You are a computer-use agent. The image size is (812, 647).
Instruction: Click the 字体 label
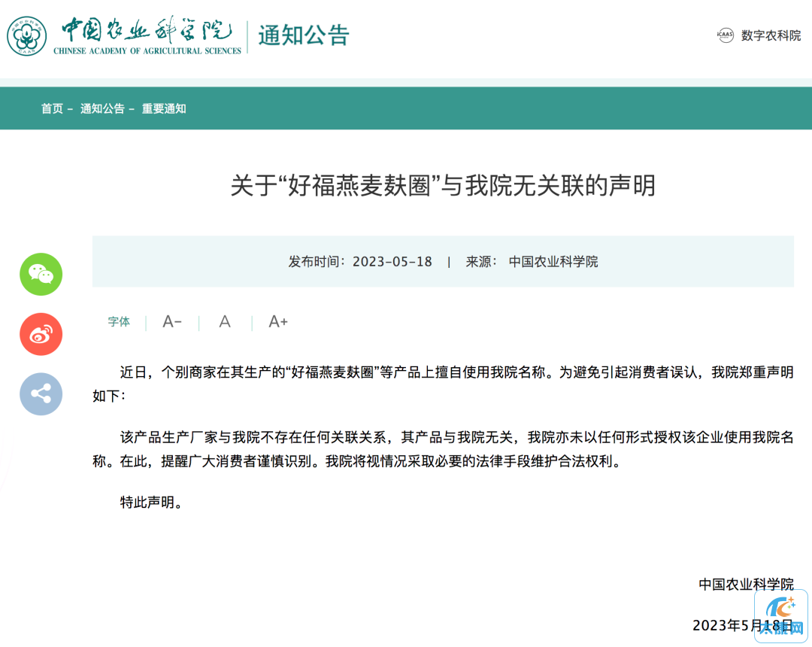coord(119,322)
